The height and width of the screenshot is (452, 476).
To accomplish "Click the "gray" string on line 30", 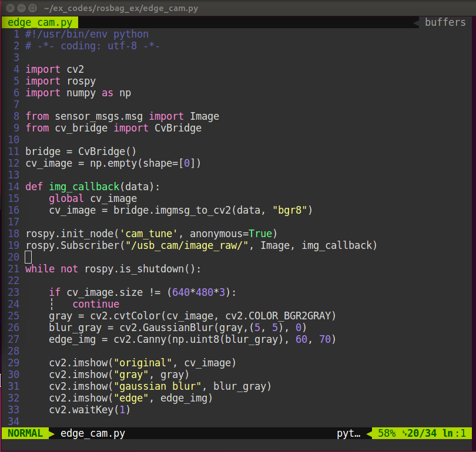I will (131, 375).
